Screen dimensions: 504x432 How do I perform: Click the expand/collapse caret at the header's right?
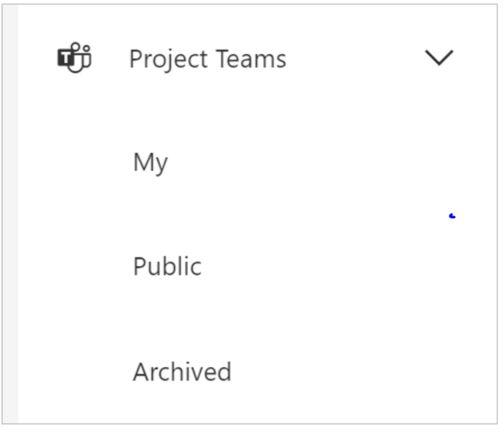[x=439, y=58]
